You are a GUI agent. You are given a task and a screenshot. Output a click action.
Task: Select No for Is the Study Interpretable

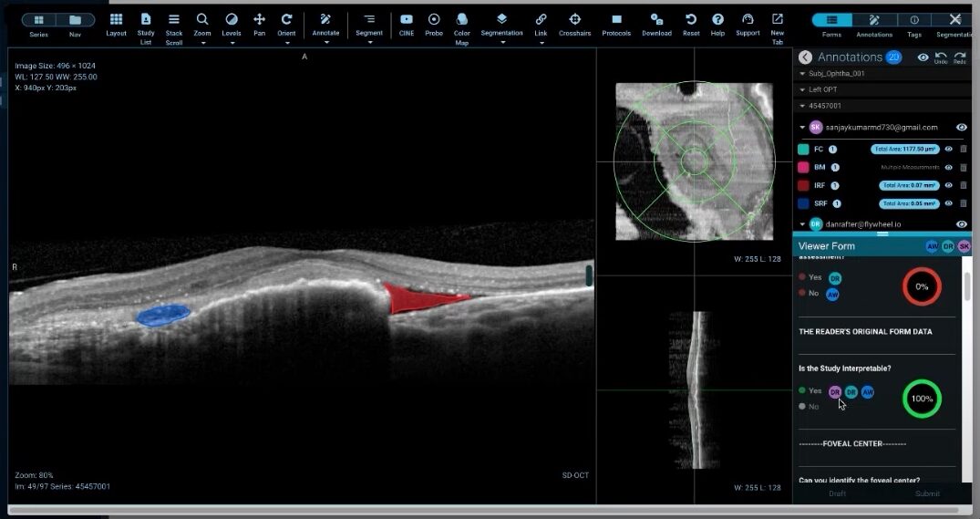(802, 407)
